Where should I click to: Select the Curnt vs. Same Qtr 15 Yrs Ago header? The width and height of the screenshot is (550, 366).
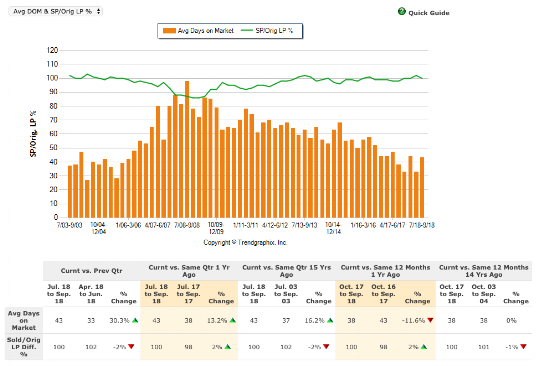[287, 271]
